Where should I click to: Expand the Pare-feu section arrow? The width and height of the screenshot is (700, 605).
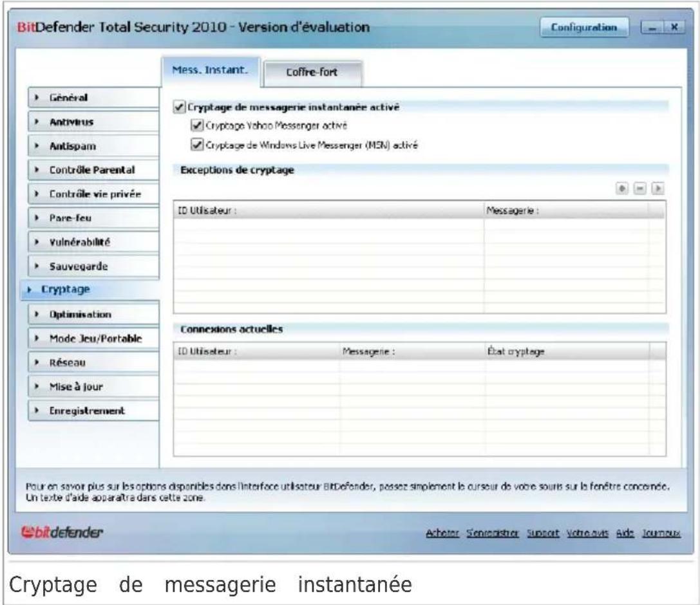click(x=37, y=218)
